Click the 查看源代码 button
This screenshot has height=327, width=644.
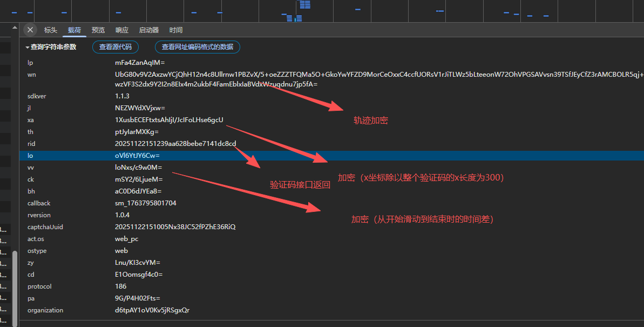(116, 47)
